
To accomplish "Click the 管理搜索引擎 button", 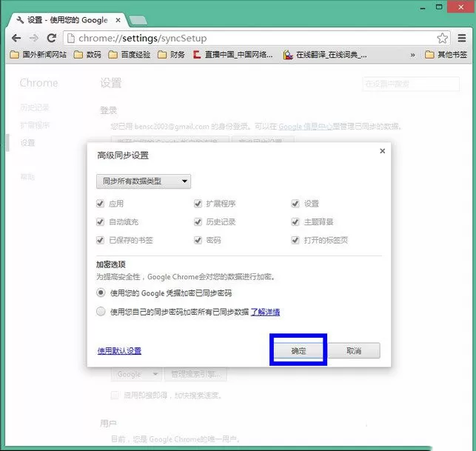I will [195, 374].
